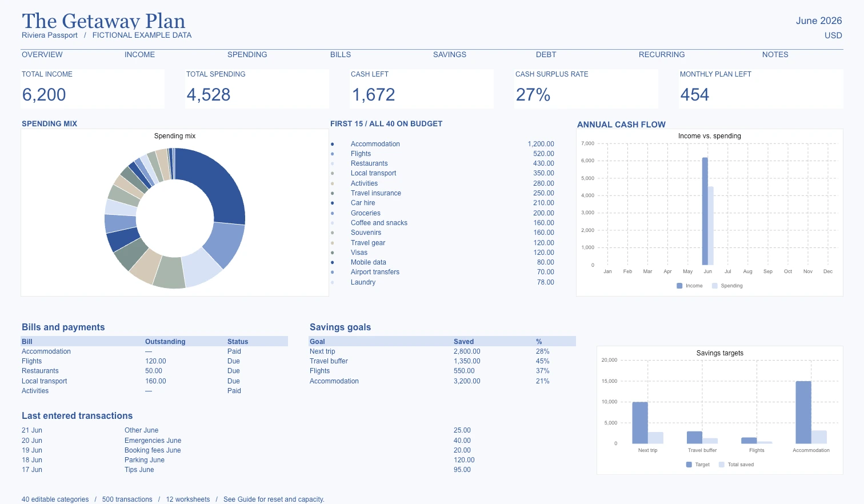864x504 pixels.
Task: Select the Emergencies June transaction
Action: (x=153, y=441)
